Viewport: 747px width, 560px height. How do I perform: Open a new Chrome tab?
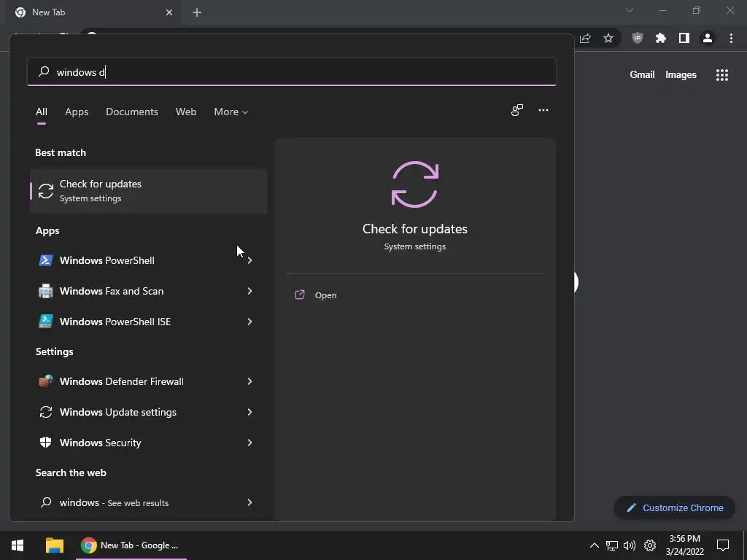pos(197,12)
